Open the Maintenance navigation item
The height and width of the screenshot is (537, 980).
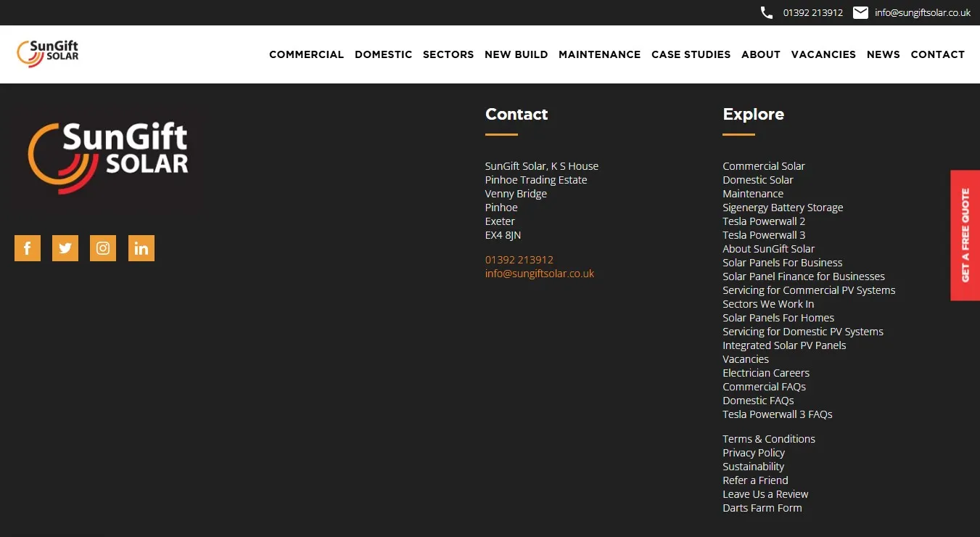tap(599, 54)
